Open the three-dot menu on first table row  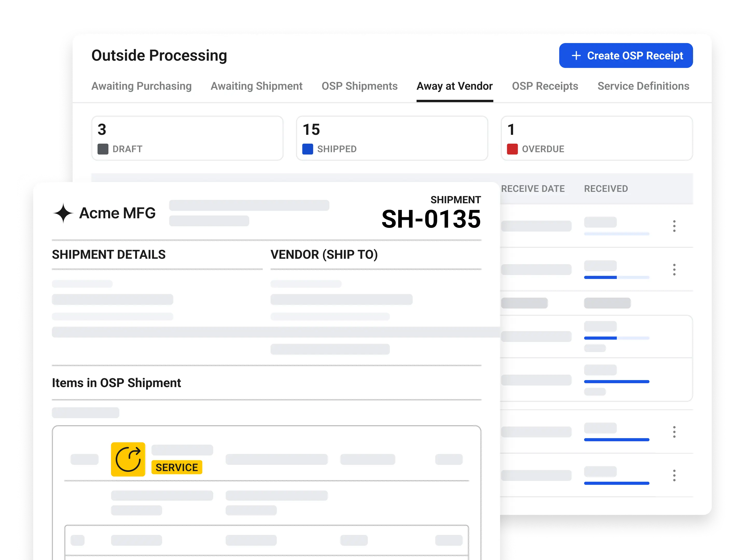click(674, 226)
